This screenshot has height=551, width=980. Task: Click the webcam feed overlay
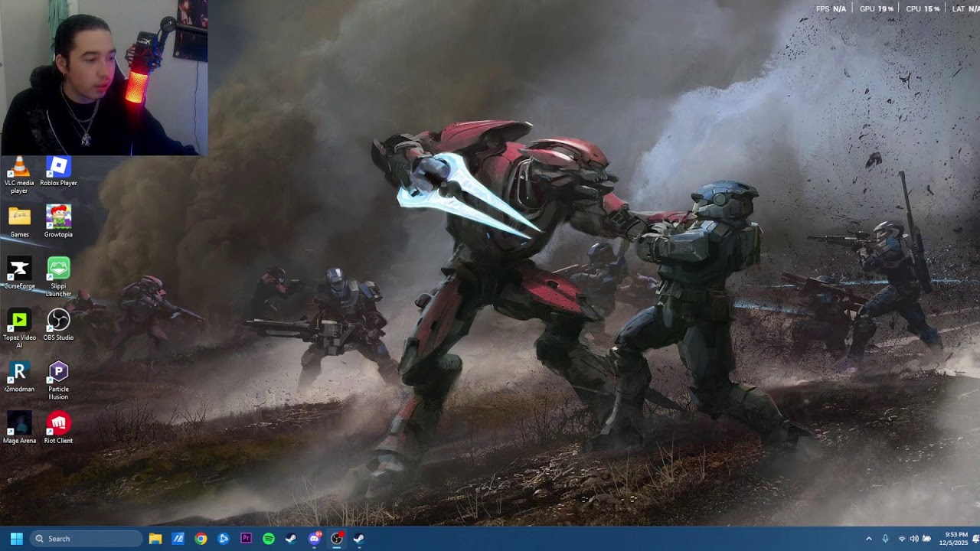point(104,77)
